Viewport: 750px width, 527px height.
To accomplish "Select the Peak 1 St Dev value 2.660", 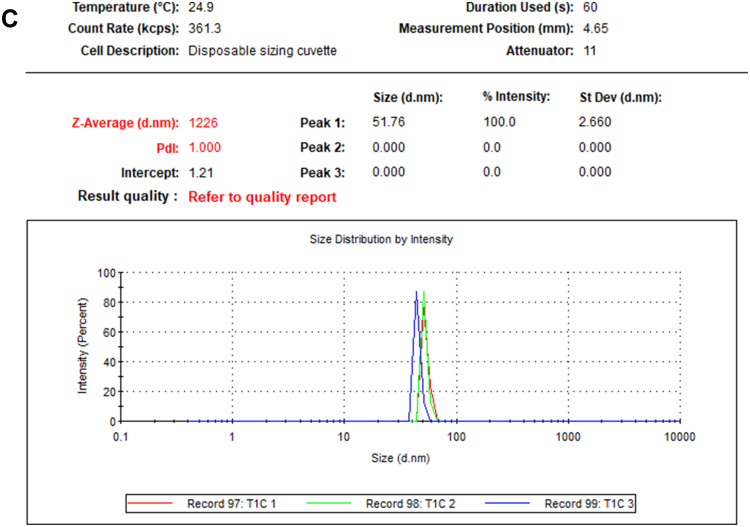I will click(x=597, y=122).
